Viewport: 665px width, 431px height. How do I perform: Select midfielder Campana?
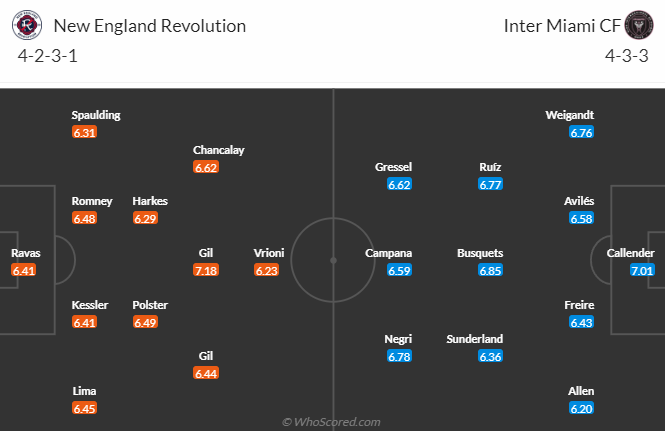point(389,253)
